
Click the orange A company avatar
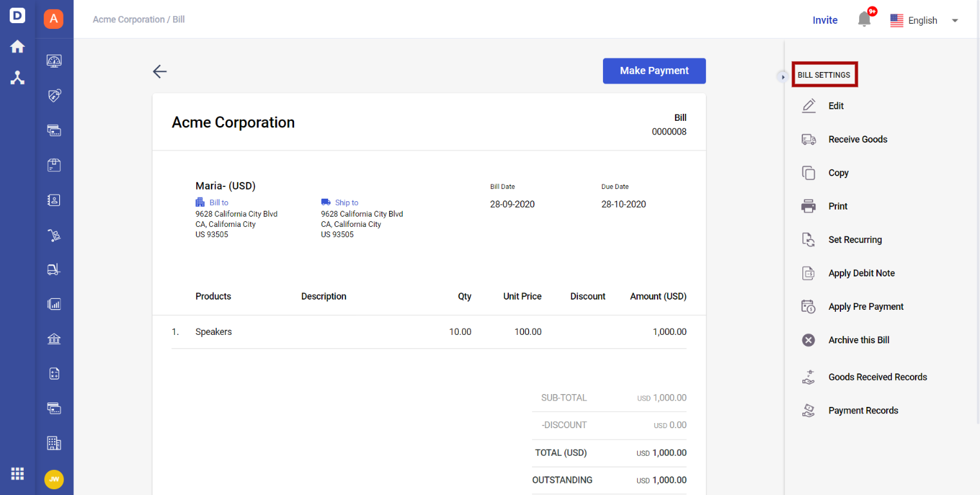(53, 19)
